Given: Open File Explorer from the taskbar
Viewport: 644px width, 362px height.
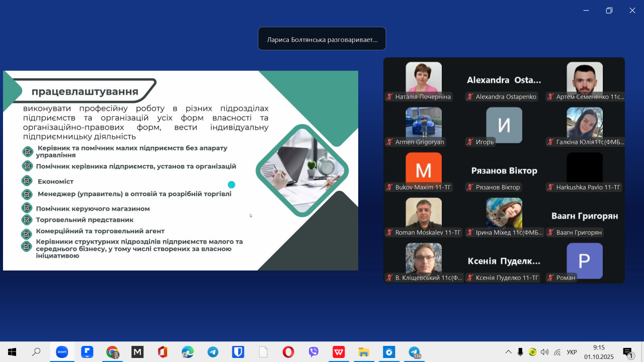Looking at the screenshot, I should 364,352.
